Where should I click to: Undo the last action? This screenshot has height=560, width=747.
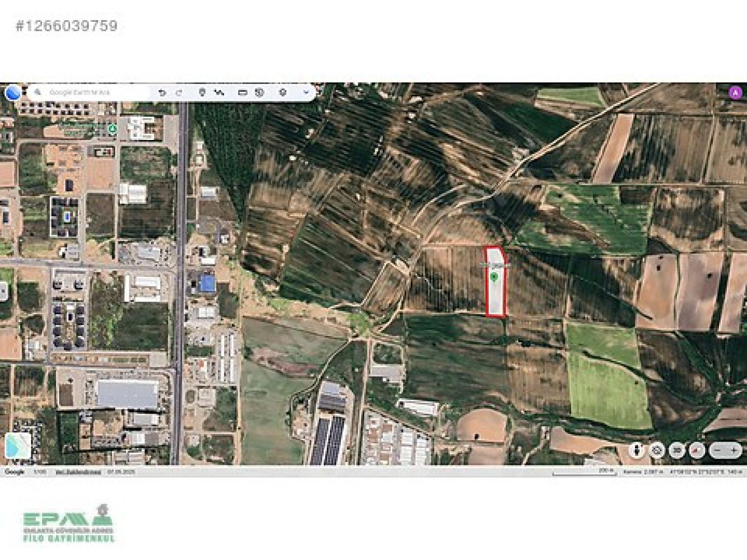pyautogui.click(x=162, y=92)
